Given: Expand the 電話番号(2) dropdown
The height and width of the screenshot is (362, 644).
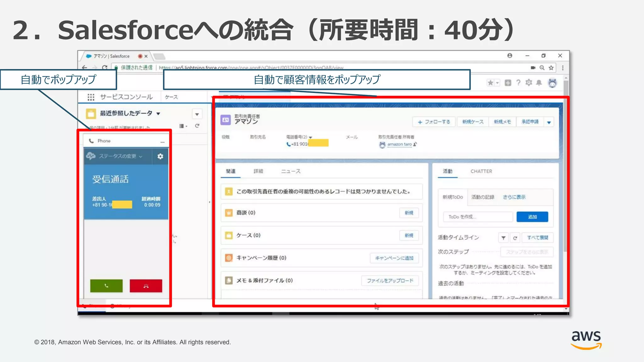Looking at the screenshot, I should point(310,137).
